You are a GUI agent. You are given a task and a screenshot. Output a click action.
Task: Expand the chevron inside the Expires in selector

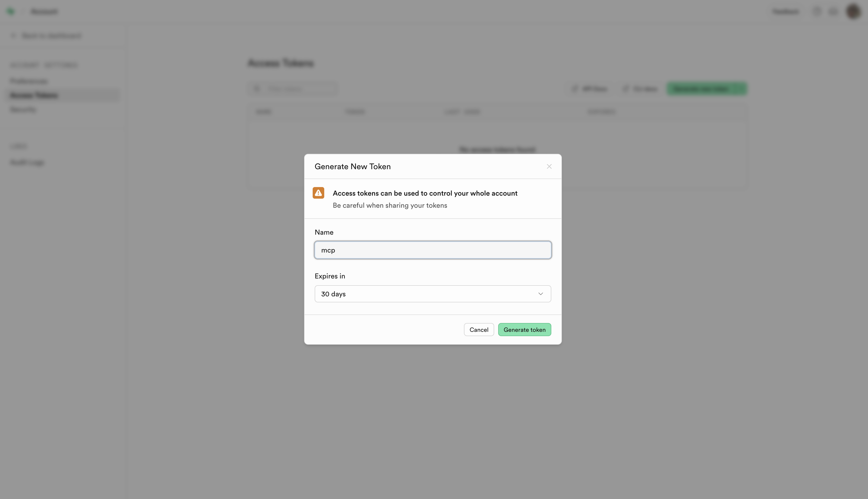(x=541, y=294)
